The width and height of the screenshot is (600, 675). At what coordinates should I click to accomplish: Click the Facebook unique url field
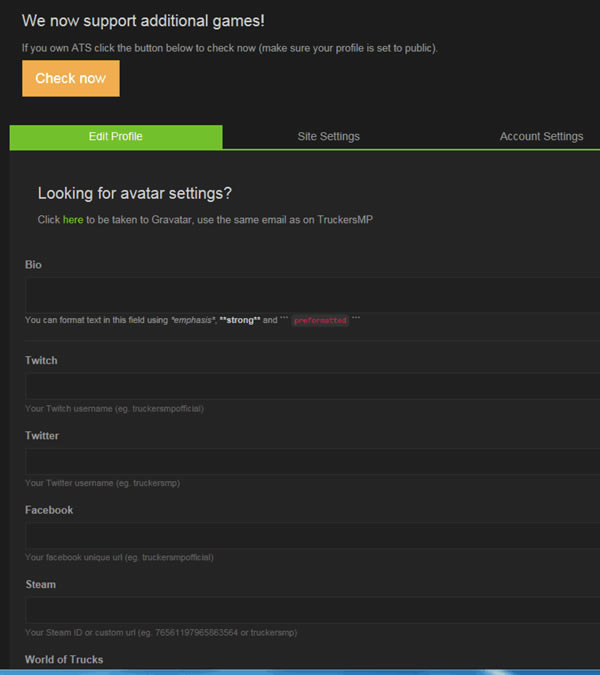pyautogui.click(x=312, y=536)
